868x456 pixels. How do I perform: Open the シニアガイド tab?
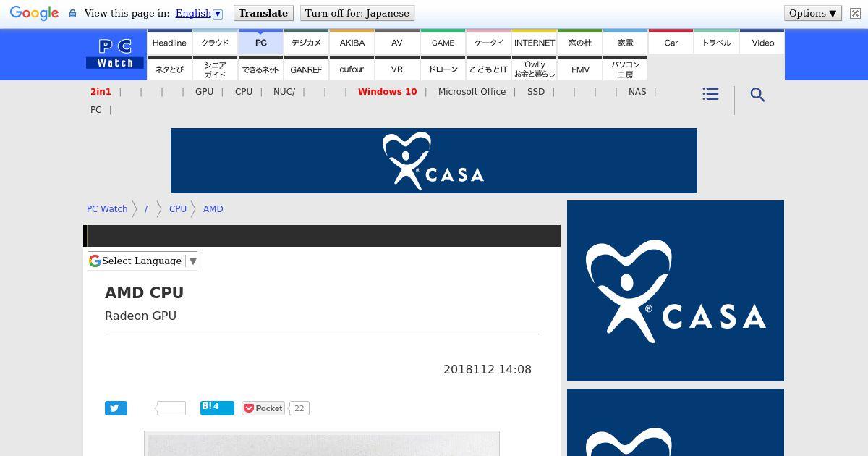(215, 69)
